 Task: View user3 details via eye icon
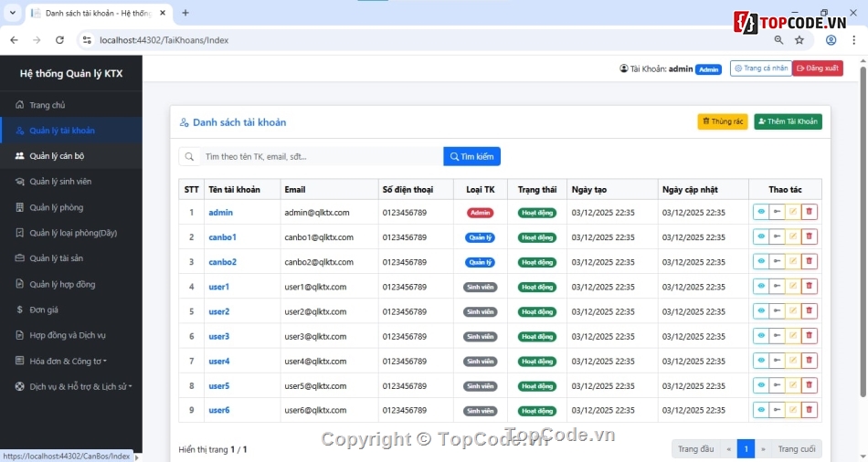click(x=760, y=336)
